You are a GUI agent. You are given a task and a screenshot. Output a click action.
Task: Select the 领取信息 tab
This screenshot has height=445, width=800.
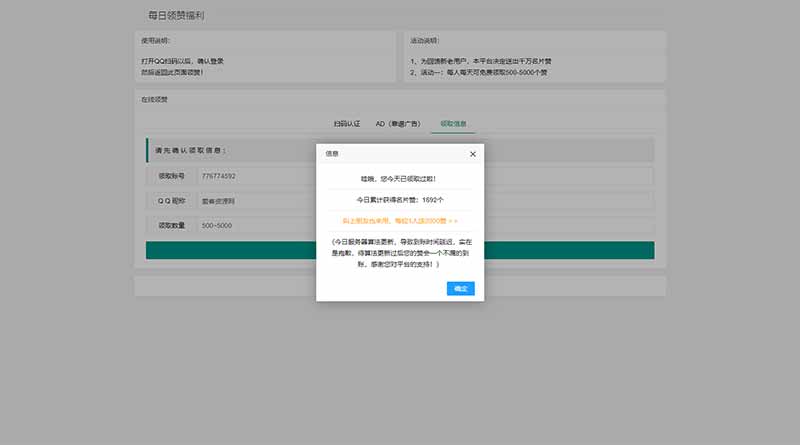tap(453, 124)
